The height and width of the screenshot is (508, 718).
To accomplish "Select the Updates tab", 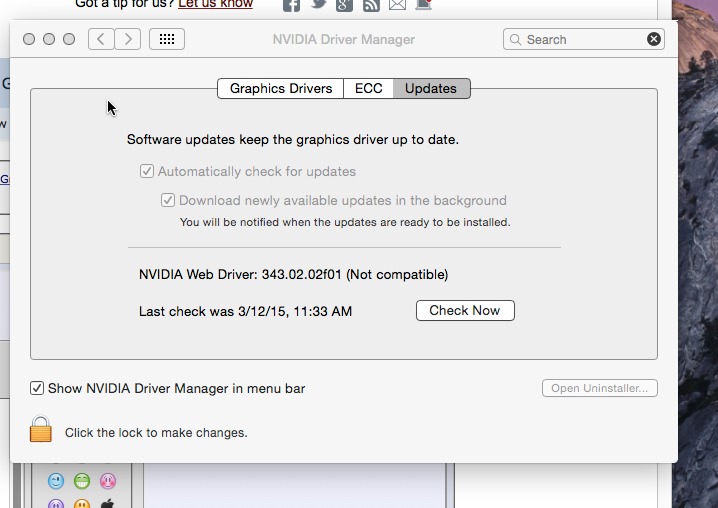I will point(431,88).
